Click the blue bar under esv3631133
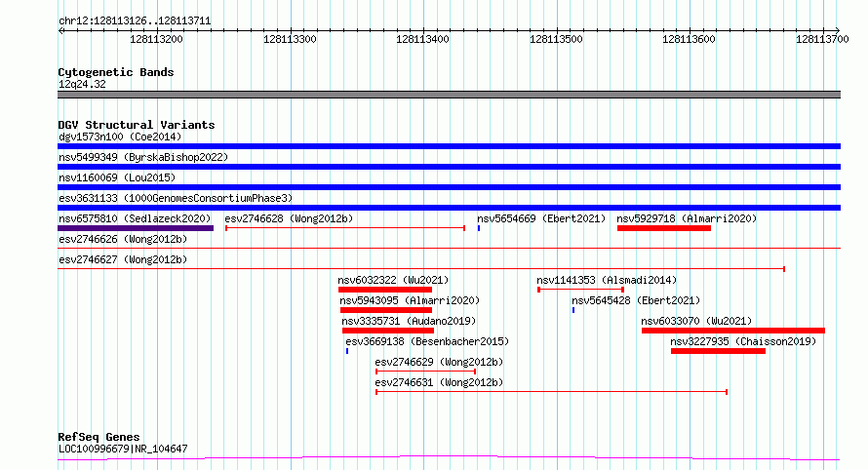 [x=449, y=208]
